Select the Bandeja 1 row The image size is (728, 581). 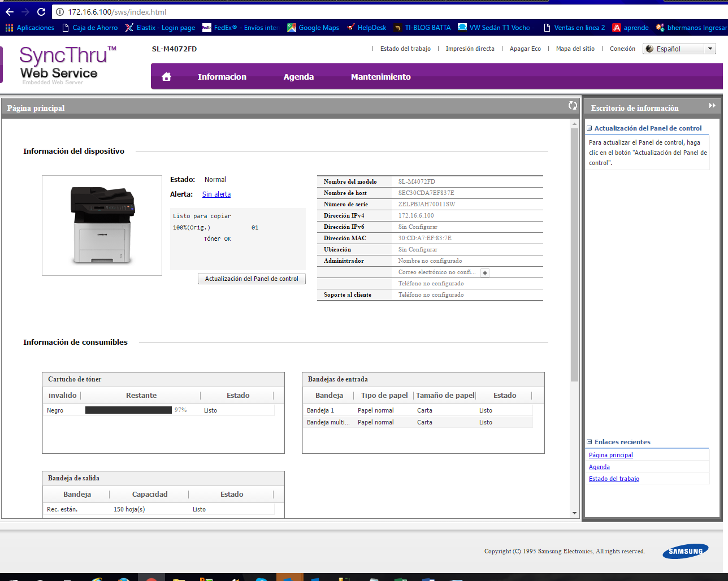418,410
